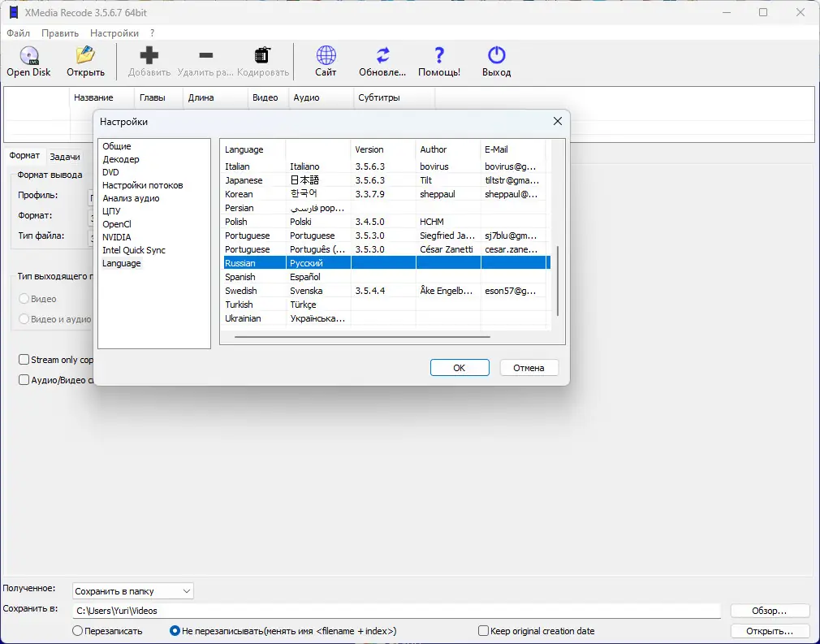Screen dimensions: 820x644
Task: Select NVIDIA settings category
Action: (x=117, y=237)
